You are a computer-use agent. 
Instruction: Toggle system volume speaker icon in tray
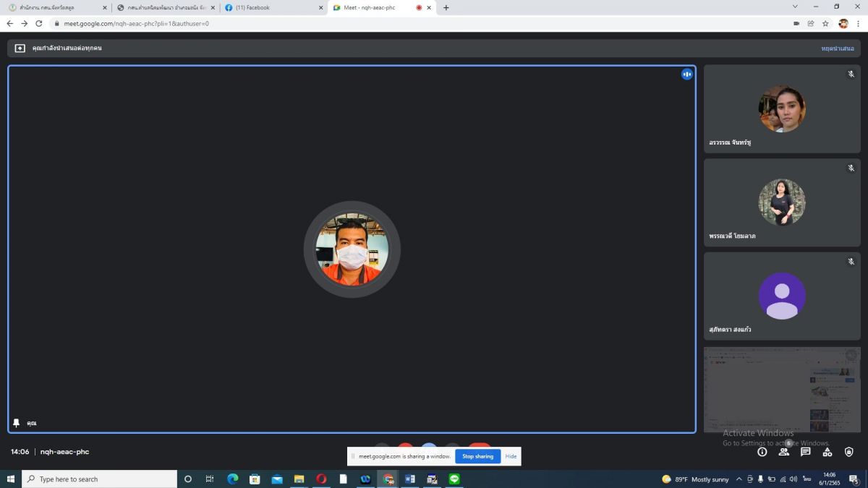click(793, 479)
